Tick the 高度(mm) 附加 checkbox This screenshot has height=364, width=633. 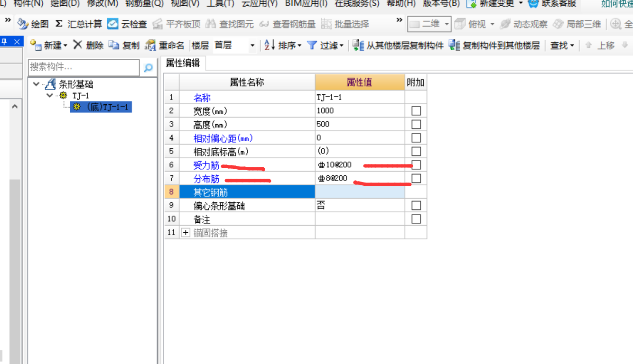point(416,124)
